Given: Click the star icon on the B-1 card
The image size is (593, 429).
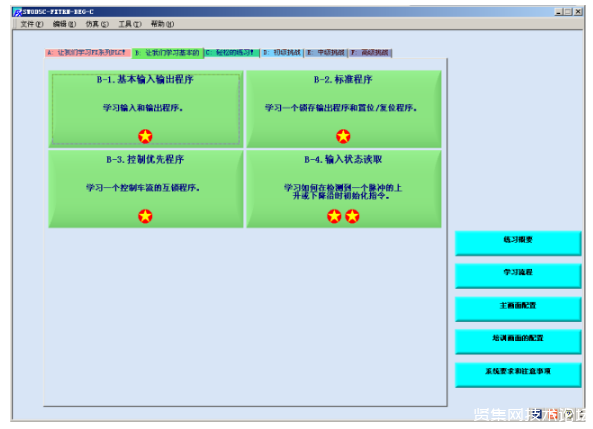Looking at the screenshot, I should pos(145,136).
